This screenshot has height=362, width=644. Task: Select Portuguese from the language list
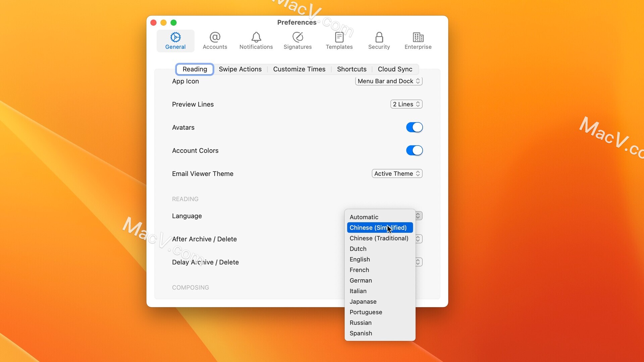380,312
